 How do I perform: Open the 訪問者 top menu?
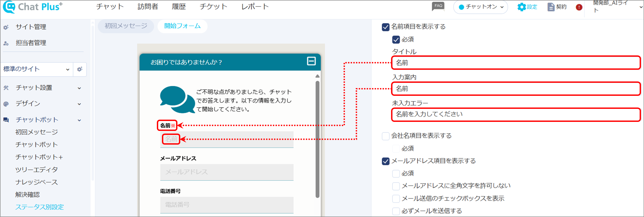[x=148, y=6]
